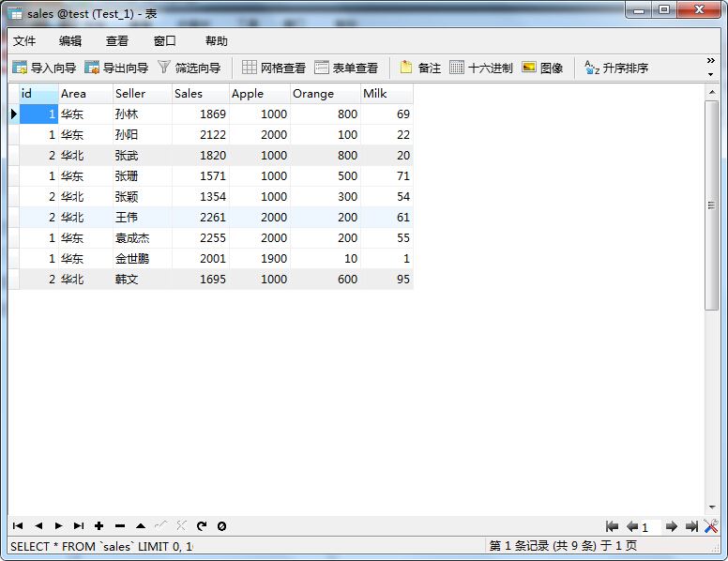The width and height of the screenshot is (728, 561).
Task: Refresh the table data
Action: pos(201,525)
